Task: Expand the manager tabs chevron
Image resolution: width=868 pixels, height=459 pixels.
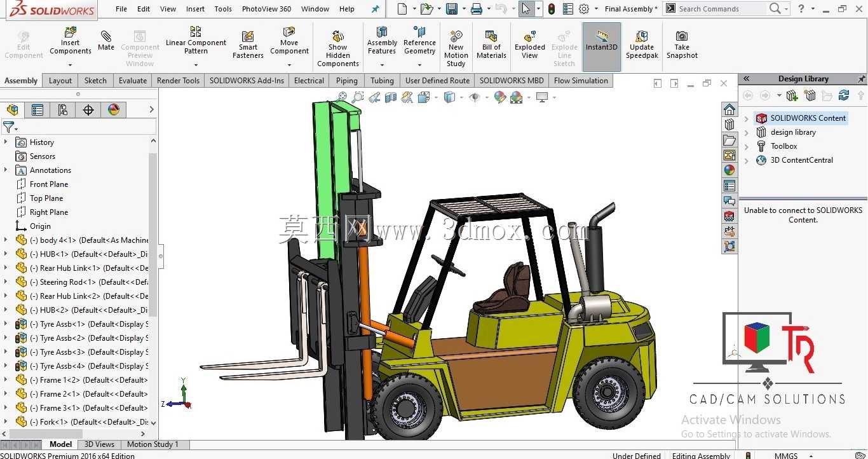Action: point(151,110)
